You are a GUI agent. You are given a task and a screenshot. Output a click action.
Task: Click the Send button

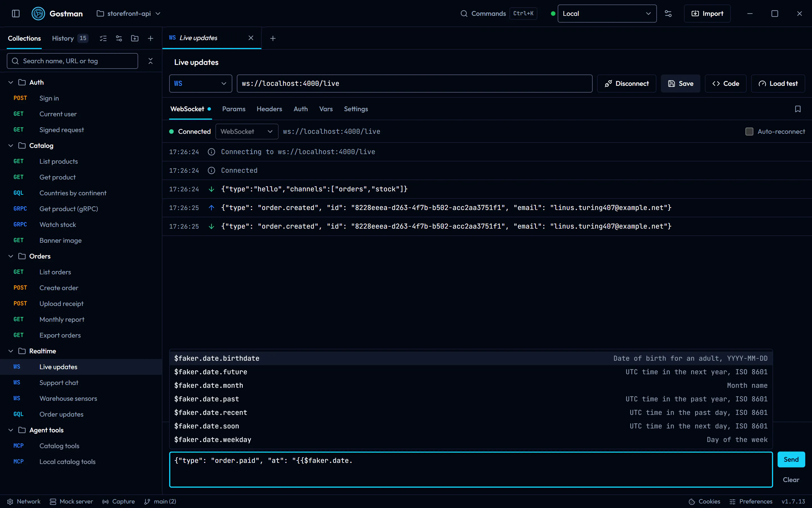(x=791, y=459)
